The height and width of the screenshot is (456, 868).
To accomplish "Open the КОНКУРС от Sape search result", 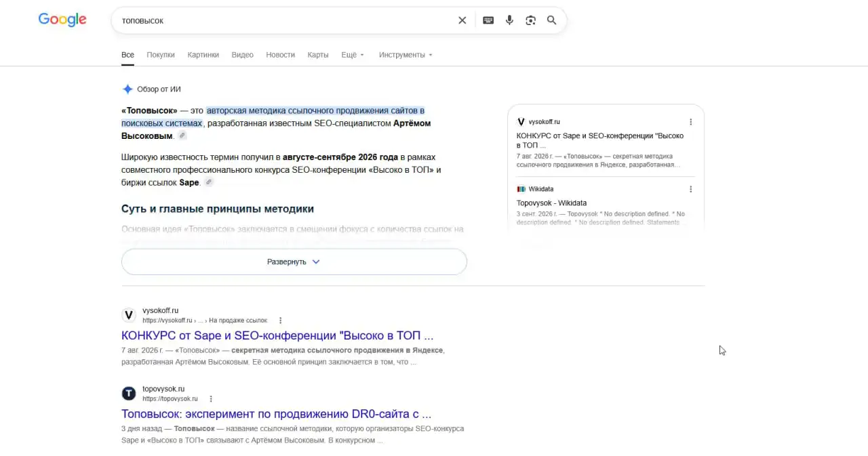I will (277, 335).
